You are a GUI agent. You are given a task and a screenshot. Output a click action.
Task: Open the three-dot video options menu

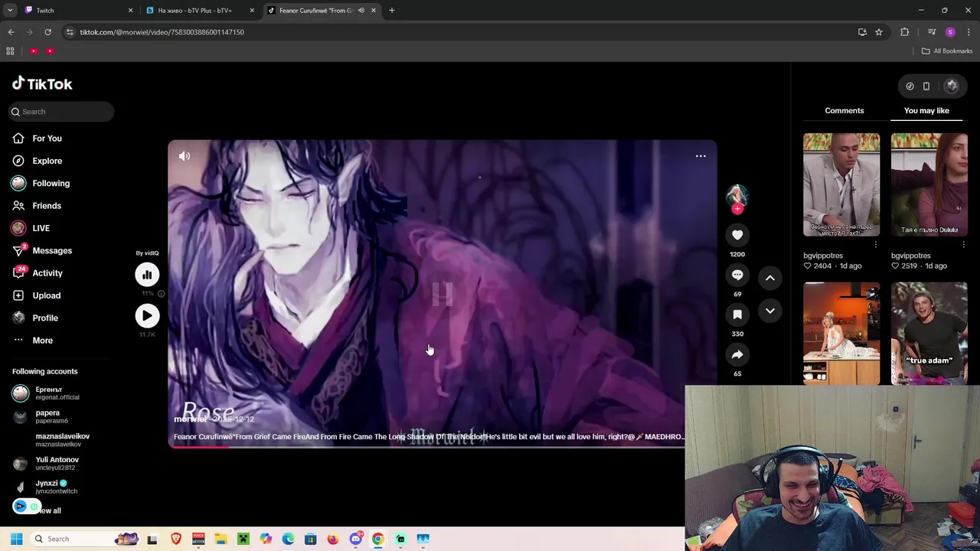pyautogui.click(x=701, y=156)
